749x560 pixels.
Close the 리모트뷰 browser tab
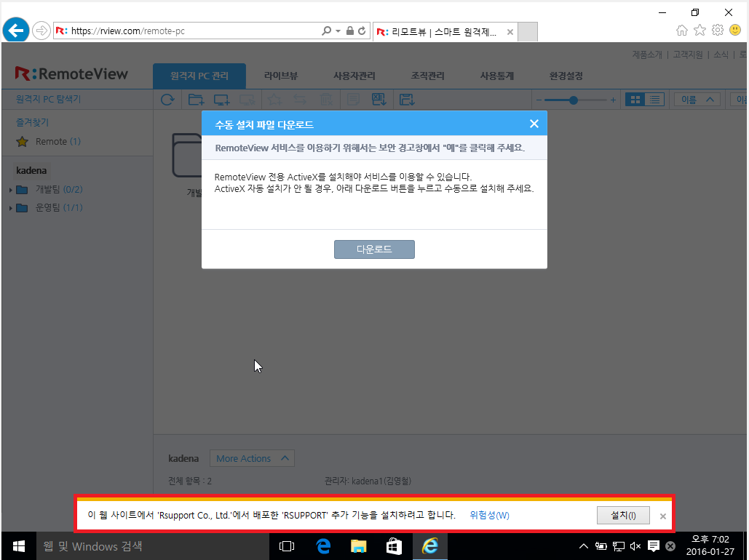[510, 32]
